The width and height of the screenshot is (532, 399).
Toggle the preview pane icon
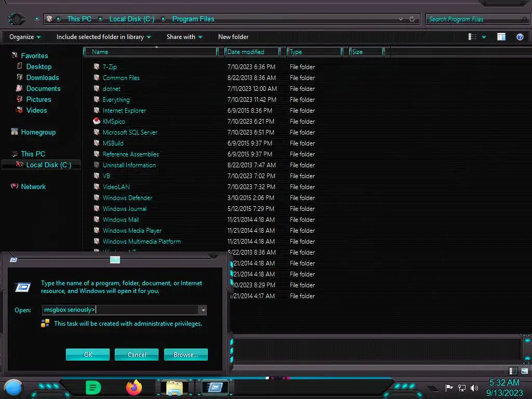pyautogui.click(x=501, y=37)
